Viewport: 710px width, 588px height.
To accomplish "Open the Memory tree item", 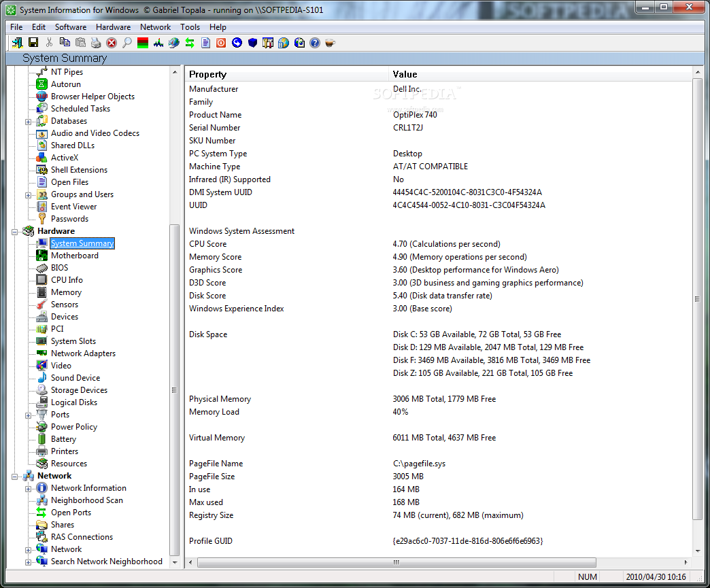I will 66,292.
